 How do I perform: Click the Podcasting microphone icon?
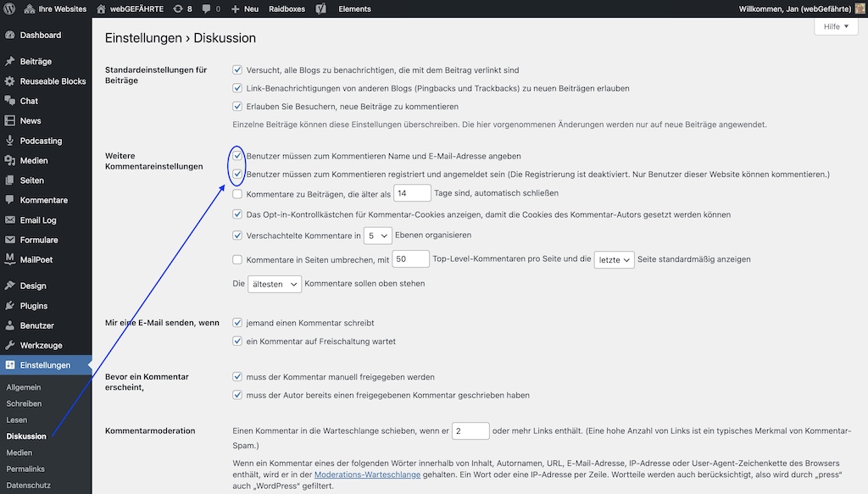[10, 141]
